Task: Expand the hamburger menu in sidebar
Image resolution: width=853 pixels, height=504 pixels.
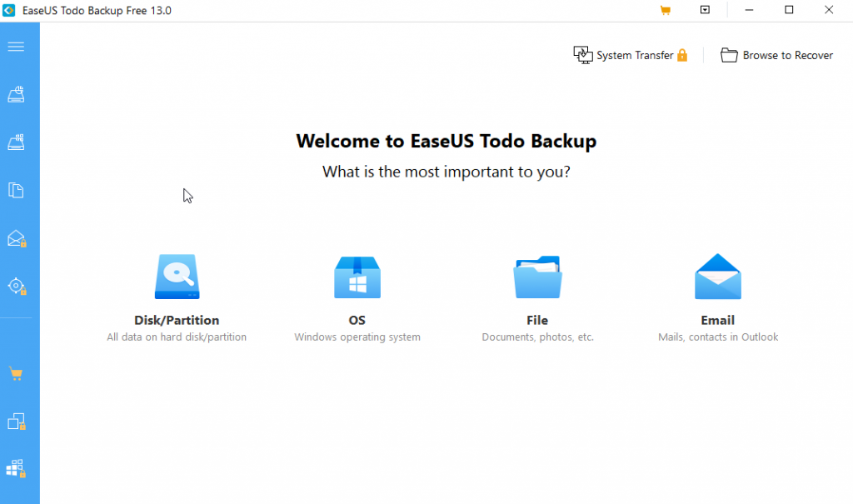Action: (16, 47)
